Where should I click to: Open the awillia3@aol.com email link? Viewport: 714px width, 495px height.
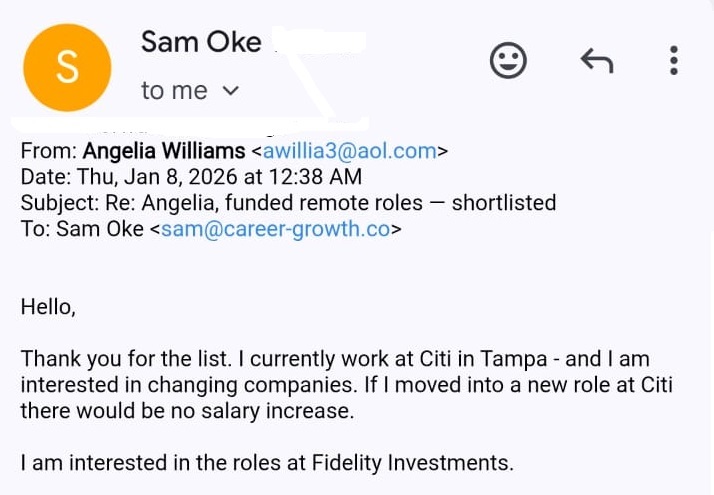349,152
